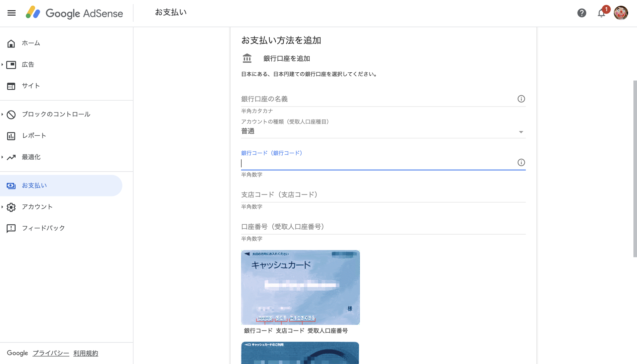Click the 最適化 trend arrow icon
Screen dimensions: 637x364
click(x=11, y=157)
